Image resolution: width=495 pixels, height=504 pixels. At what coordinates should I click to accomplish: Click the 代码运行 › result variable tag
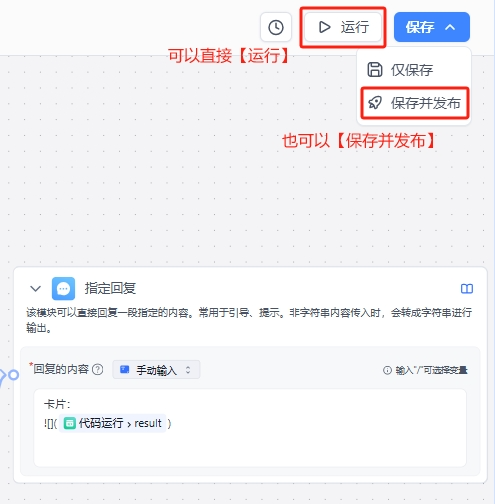[x=113, y=423]
